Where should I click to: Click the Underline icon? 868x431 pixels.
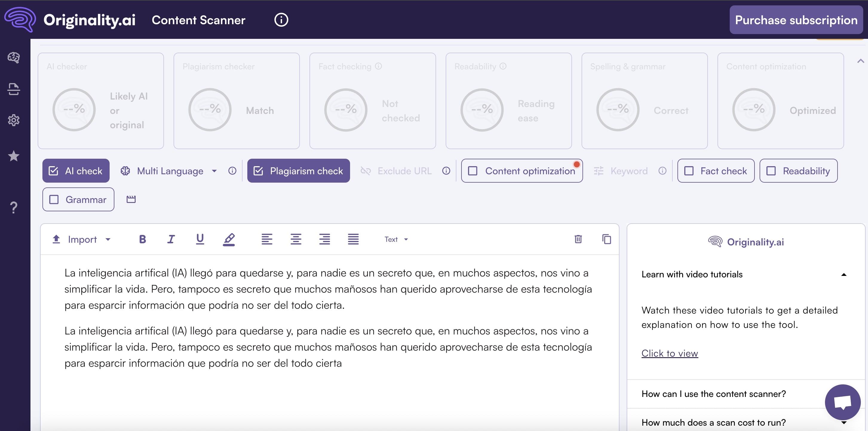point(200,239)
